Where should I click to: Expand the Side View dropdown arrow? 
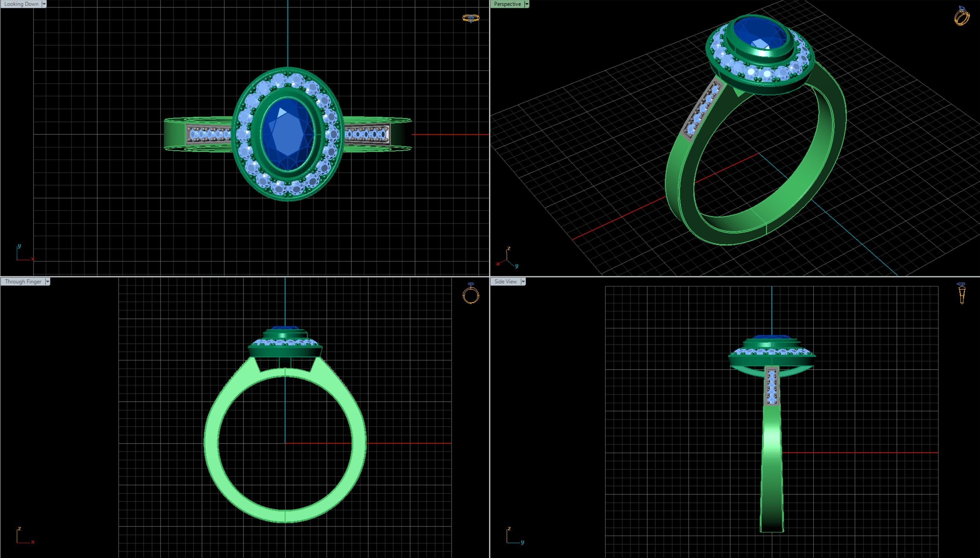[523, 281]
